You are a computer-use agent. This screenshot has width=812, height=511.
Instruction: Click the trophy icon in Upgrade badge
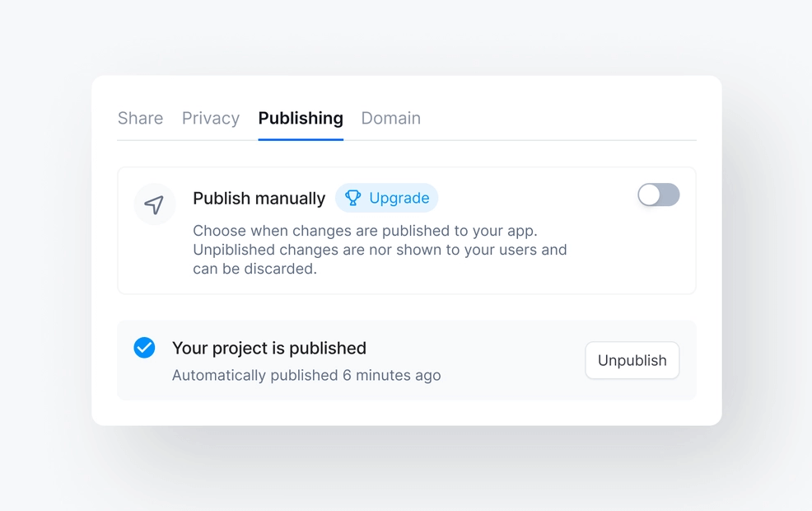pyautogui.click(x=353, y=198)
